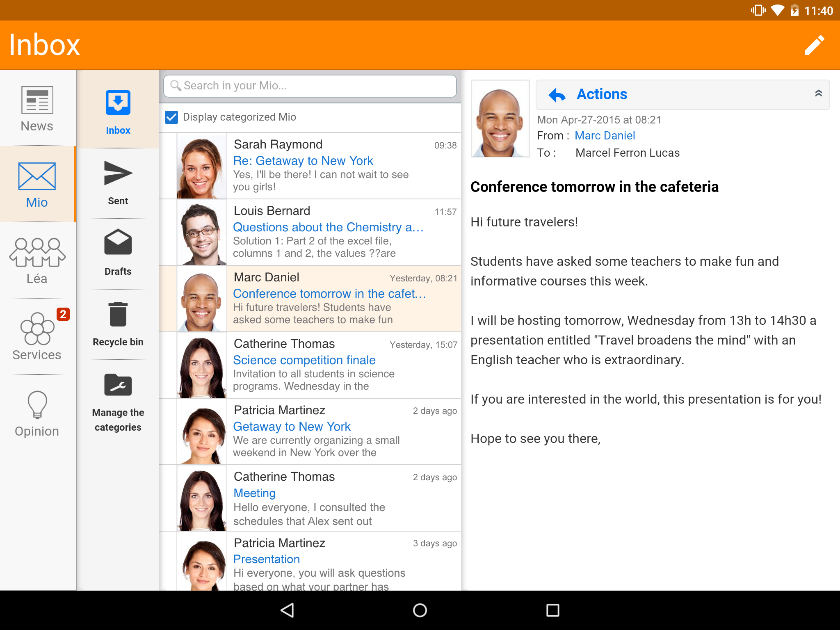Screen dimensions: 840x630
Task: Click Marc Daniel's photo in message list
Action: click(201, 299)
